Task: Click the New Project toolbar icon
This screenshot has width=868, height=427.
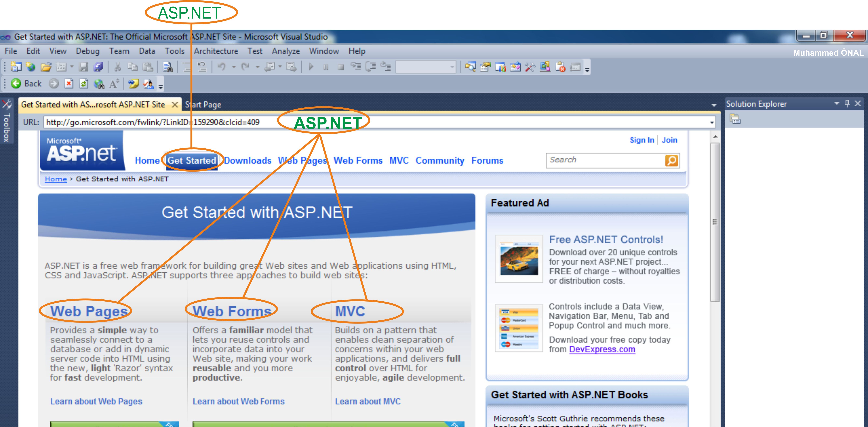Action: (16, 67)
